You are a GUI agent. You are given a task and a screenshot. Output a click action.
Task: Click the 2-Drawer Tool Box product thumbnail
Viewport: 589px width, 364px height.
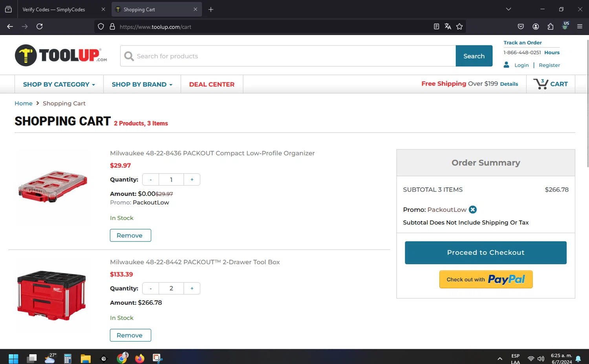point(51,296)
